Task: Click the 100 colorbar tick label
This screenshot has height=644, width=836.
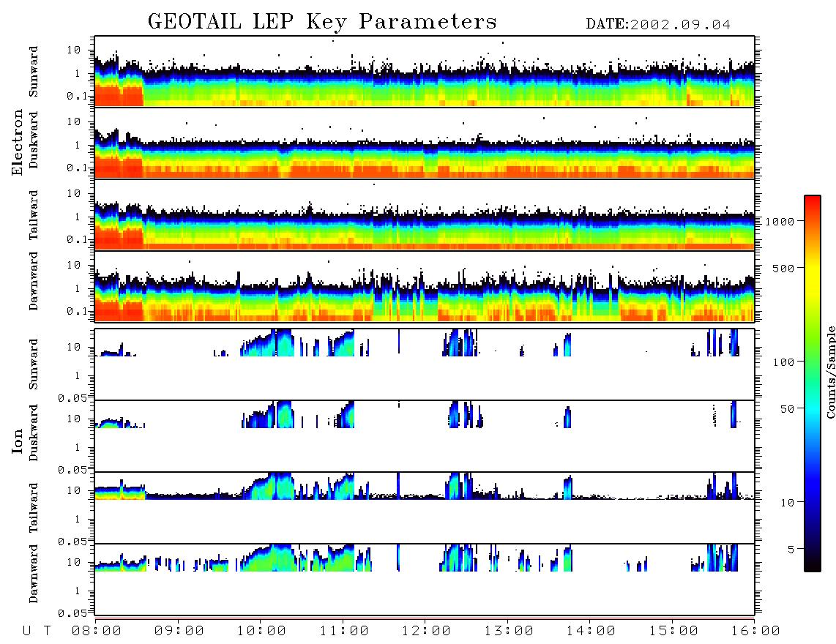Action: click(x=783, y=362)
